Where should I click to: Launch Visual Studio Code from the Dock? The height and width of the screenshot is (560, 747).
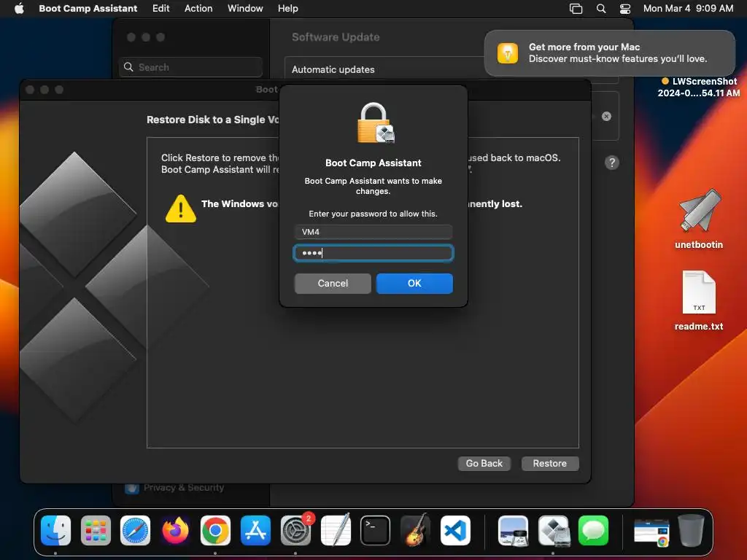(455, 530)
